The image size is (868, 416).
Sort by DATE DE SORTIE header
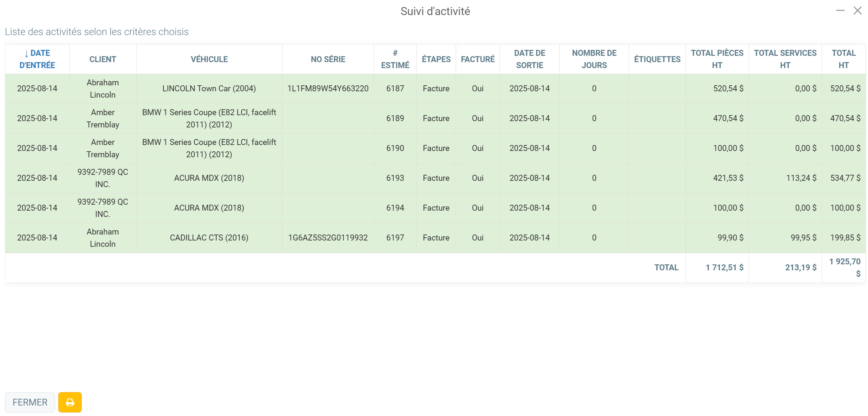pos(529,59)
